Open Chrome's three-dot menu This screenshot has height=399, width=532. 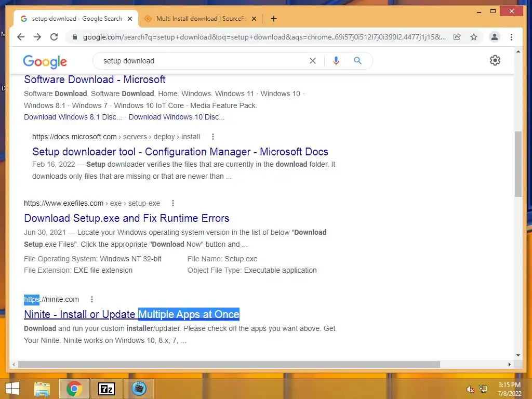point(511,37)
